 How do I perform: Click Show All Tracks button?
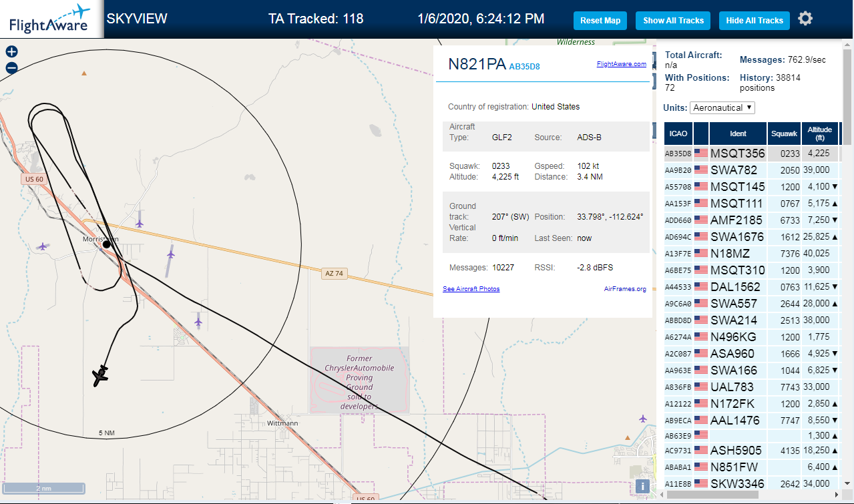[673, 21]
